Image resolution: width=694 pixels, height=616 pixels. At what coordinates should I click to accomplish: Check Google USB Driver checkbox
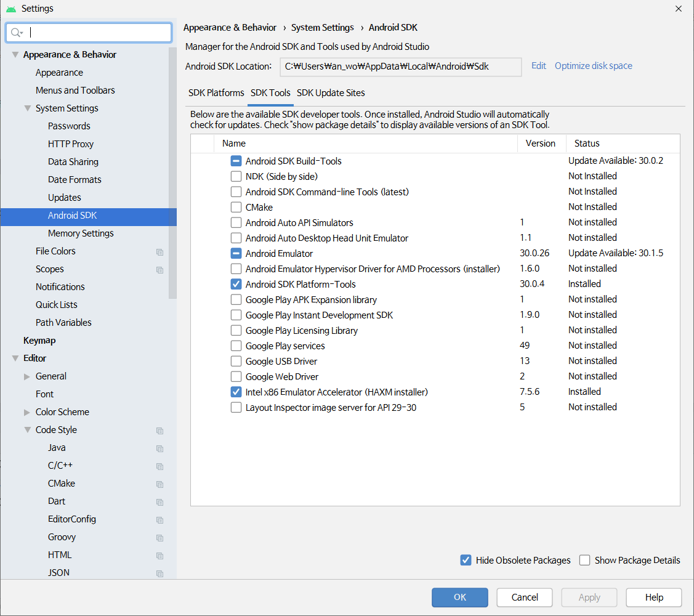point(236,362)
